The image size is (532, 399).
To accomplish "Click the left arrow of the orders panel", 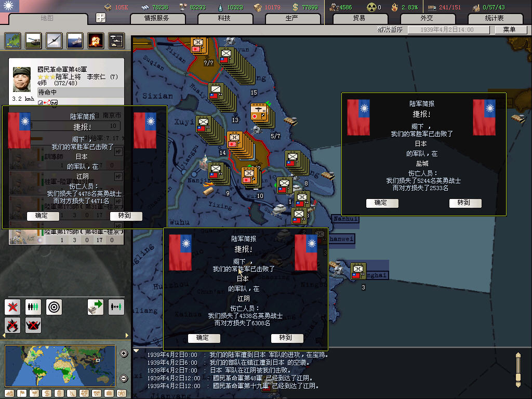I will point(4,335).
